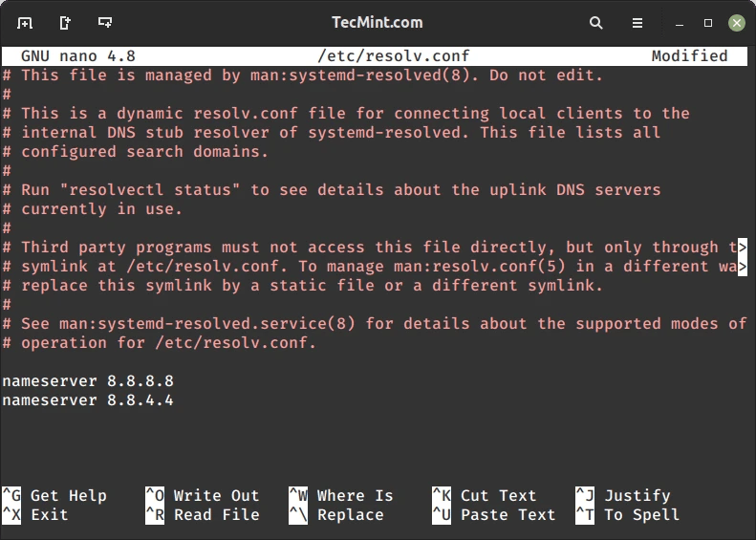Click the split terminal vertically icon
The width and height of the screenshot is (756, 540).
pyautogui.click(x=65, y=22)
